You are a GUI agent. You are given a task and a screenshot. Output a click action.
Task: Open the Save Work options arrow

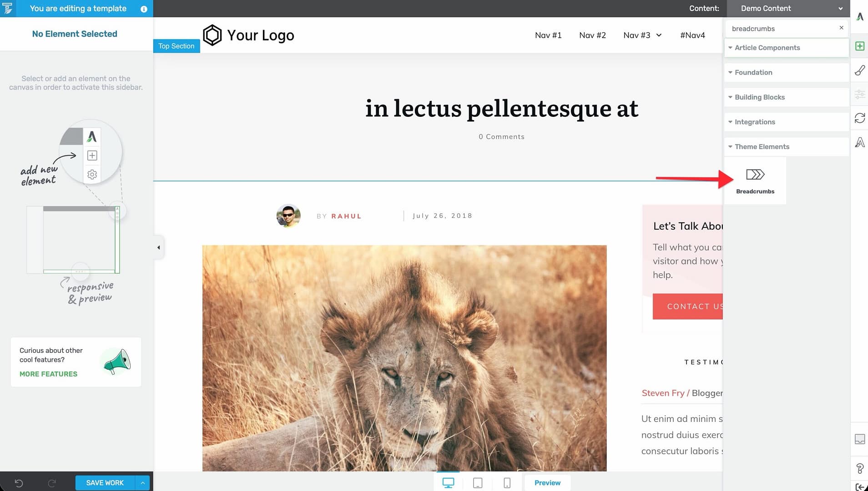143,483
